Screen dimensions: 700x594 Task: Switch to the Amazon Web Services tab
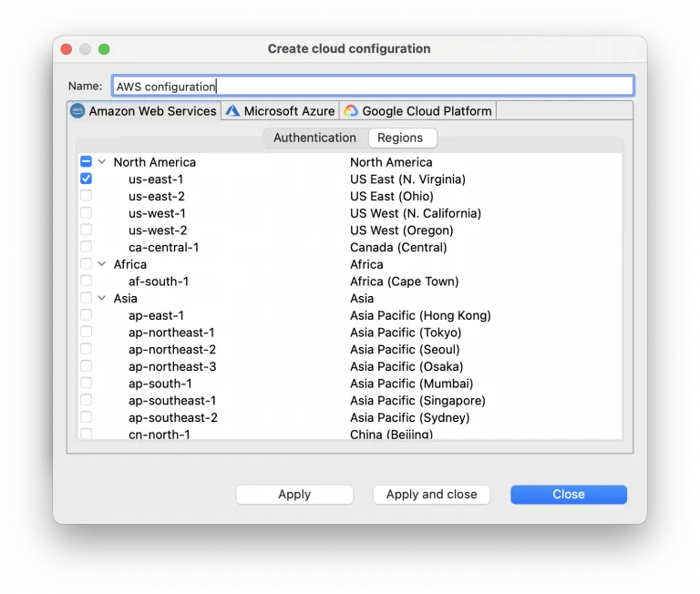point(144,110)
